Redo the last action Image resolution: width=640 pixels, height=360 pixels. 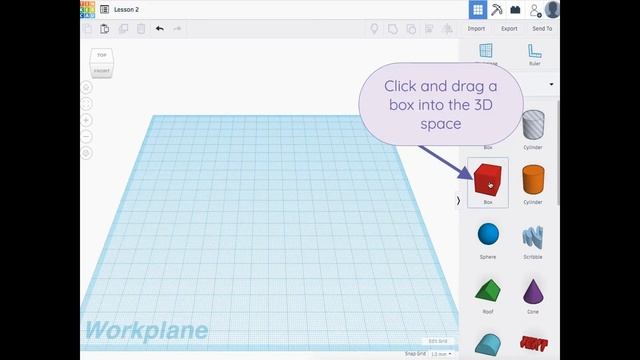[177, 29]
